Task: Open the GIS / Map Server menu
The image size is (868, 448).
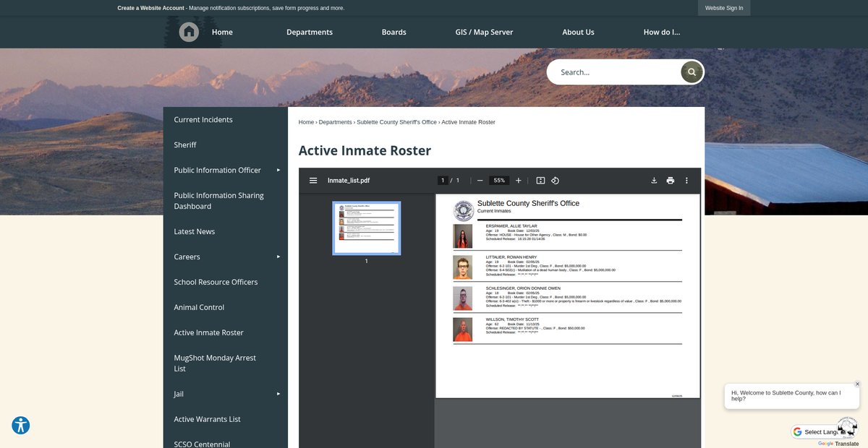Action: pyautogui.click(x=484, y=33)
